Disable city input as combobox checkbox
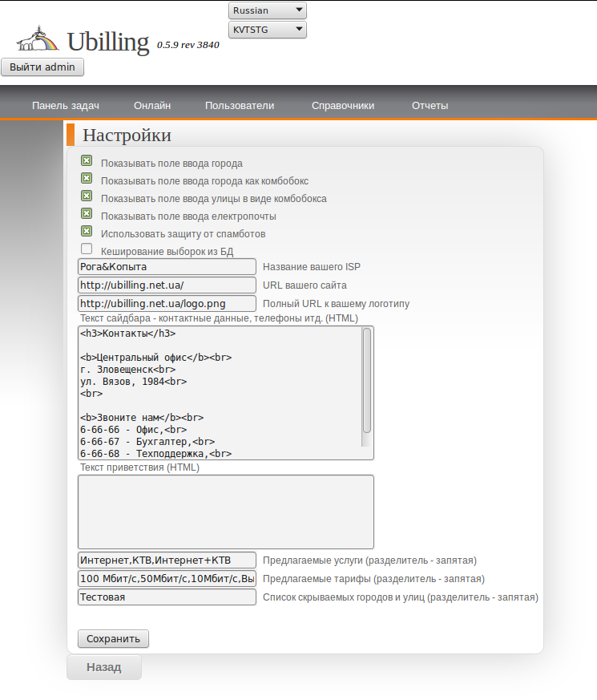 [87, 179]
